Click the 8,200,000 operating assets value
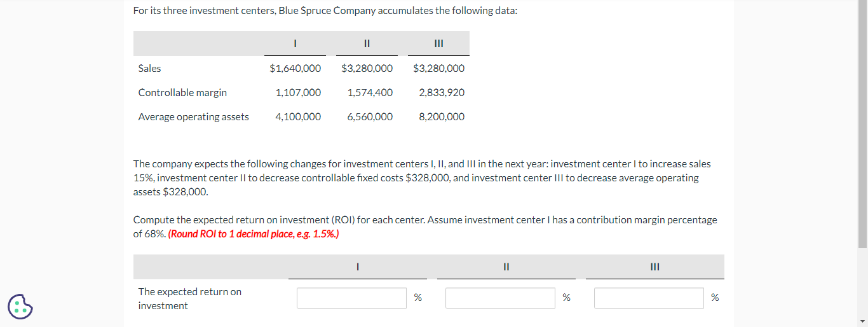The height and width of the screenshot is (327, 868). pos(442,116)
